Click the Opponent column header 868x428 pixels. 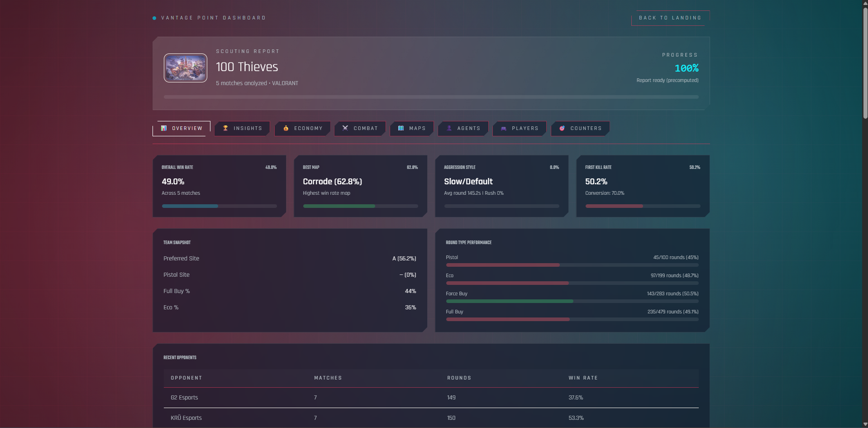(x=186, y=378)
